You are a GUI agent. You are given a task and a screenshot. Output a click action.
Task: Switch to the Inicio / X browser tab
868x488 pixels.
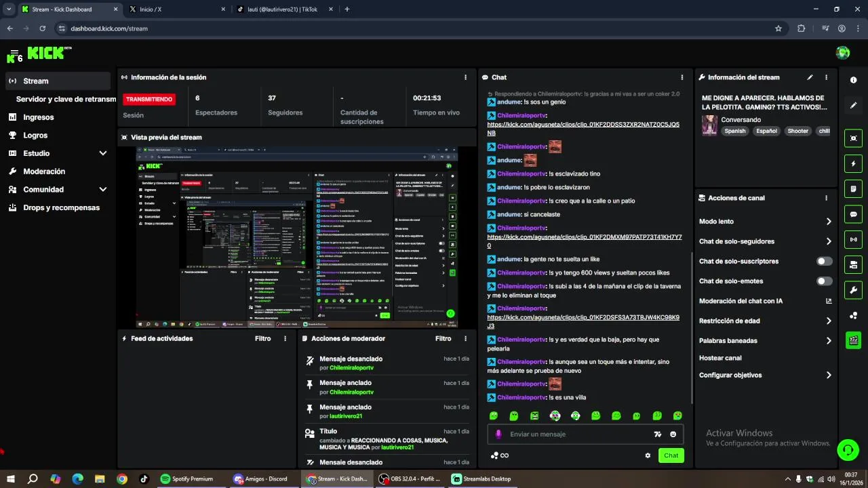[176, 9]
